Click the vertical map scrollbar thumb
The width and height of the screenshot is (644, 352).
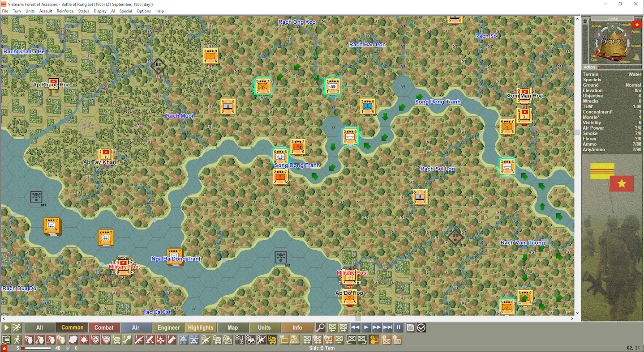pos(577,132)
